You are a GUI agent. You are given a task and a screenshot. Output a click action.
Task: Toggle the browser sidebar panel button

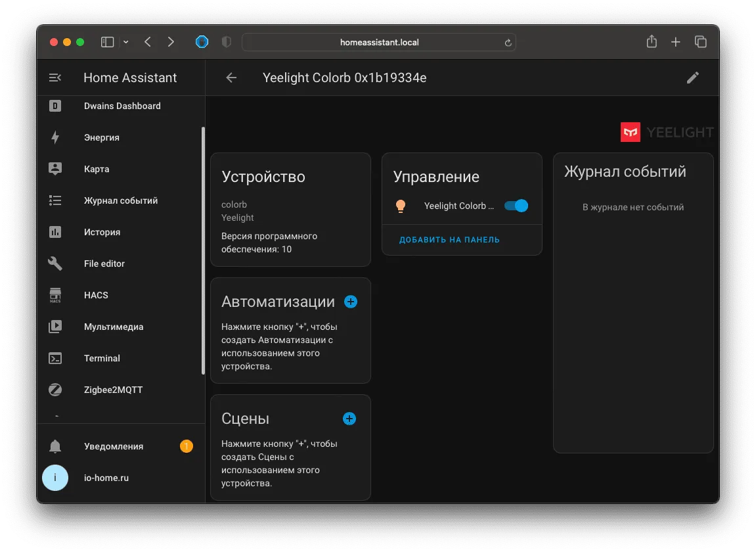click(x=108, y=43)
